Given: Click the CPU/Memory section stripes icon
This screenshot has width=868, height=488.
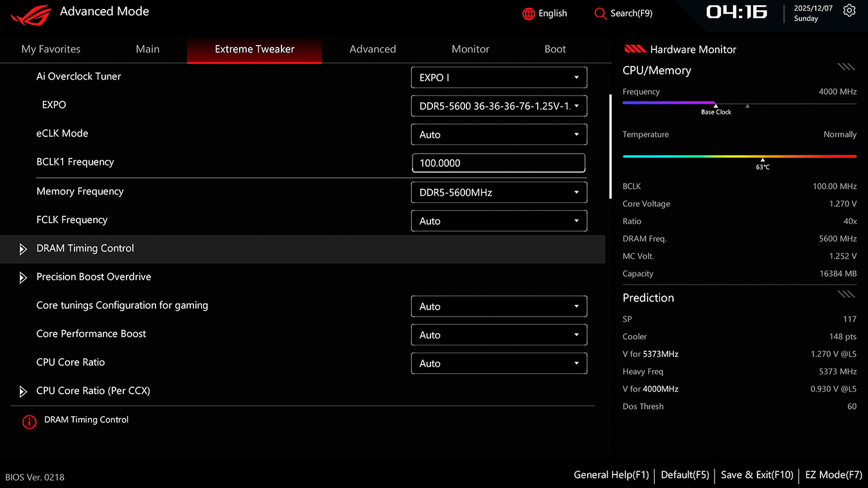Looking at the screenshot, I should (846, 67).
